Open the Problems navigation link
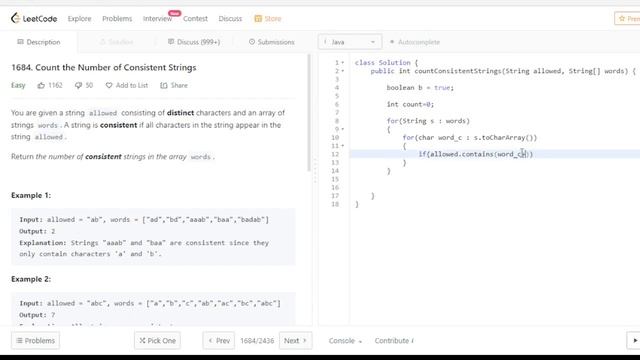640x360 pixels. [x=117, y=18]
